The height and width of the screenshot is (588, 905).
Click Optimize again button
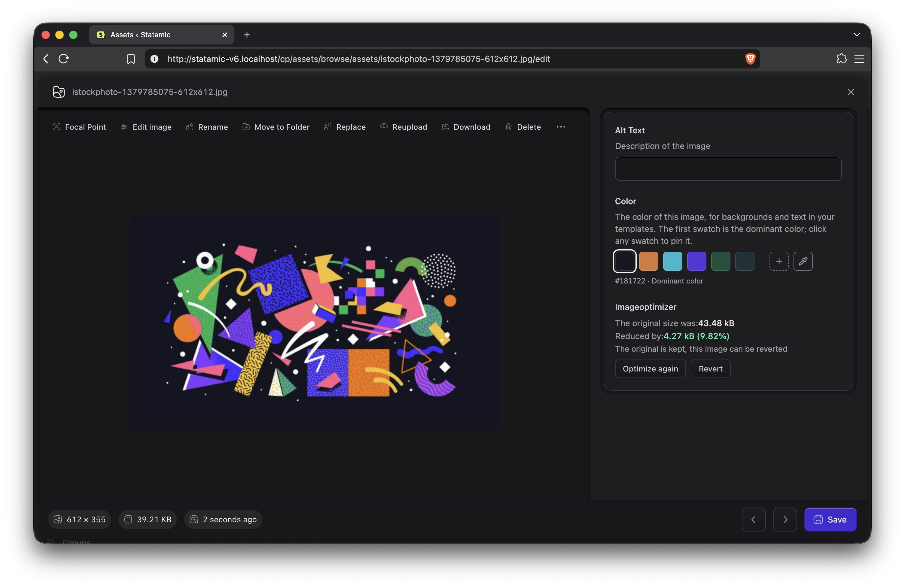coord(650,369)
